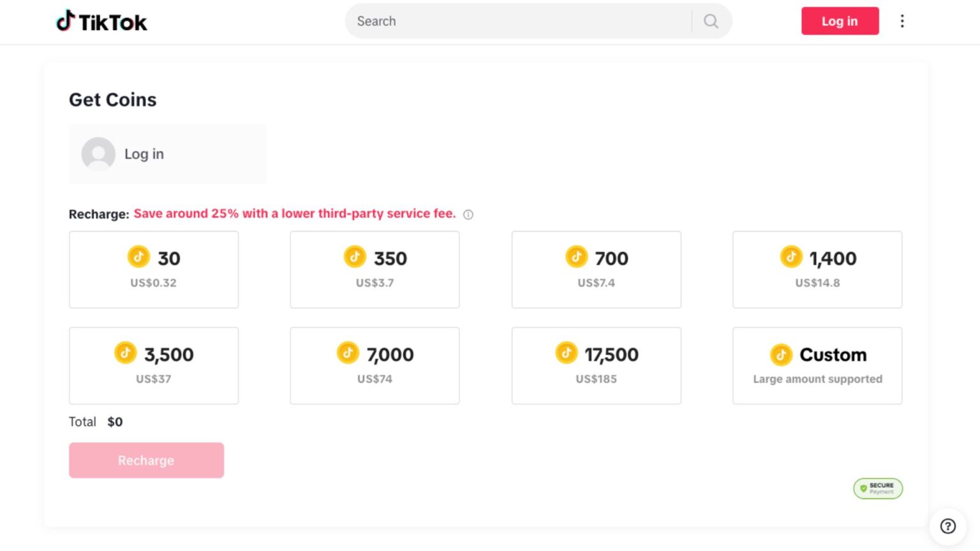Click the US$3.7 price label
Image resolution: width=980 pixels, height=551 pixels.
tap(375, 283)
